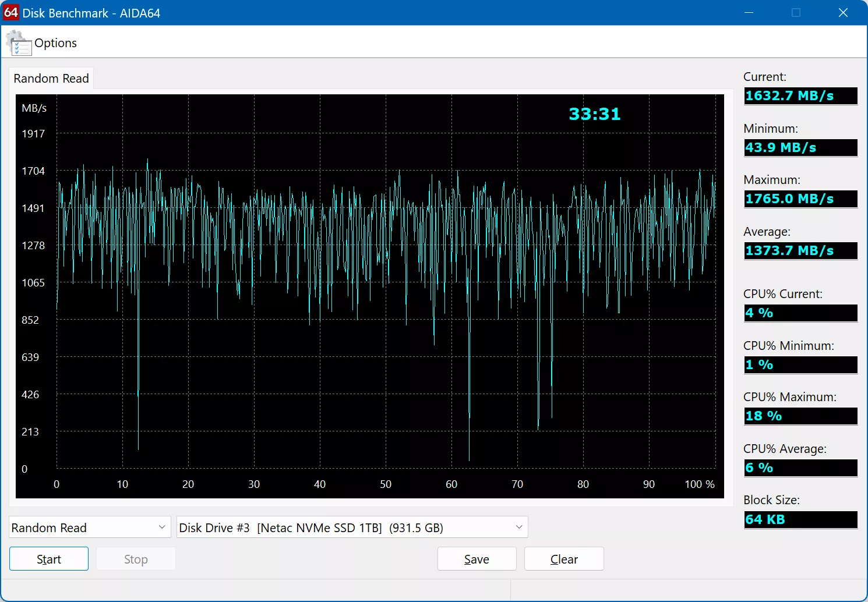Screen dimensions: 868x602
Task: Save the benchmark results
Action: [477, 559]
